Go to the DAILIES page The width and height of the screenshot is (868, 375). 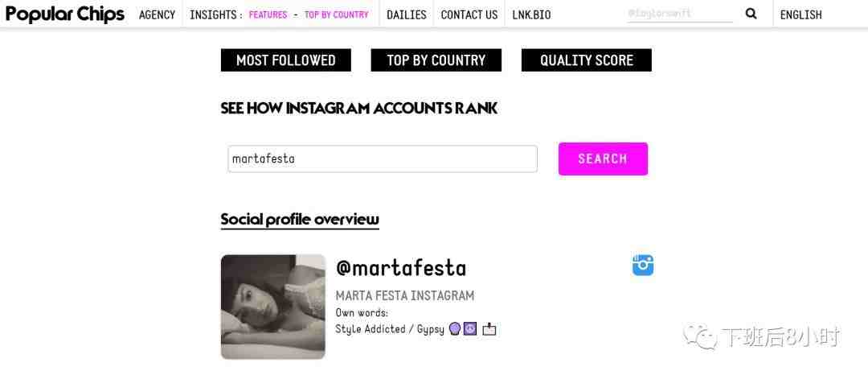click(x=406, y=14)
